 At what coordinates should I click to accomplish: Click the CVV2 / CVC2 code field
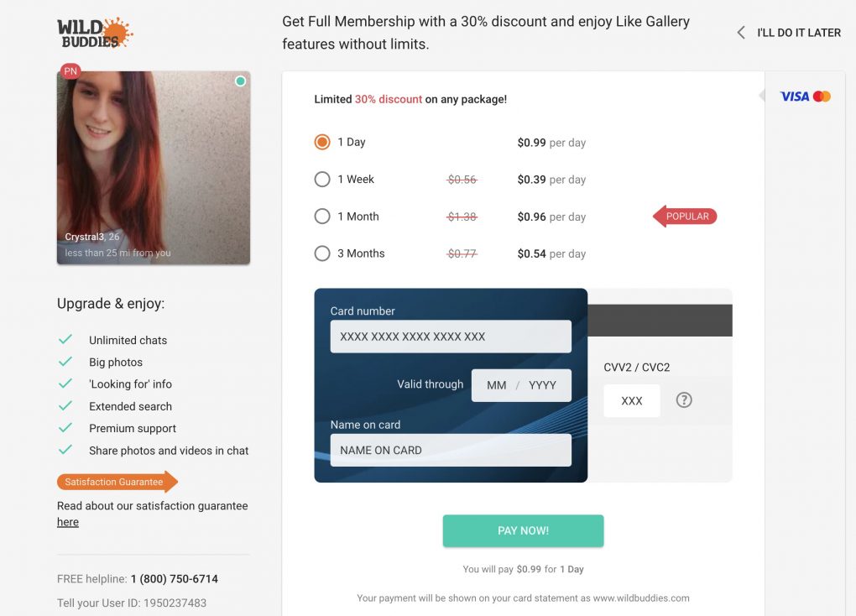[x=631, y=401]
